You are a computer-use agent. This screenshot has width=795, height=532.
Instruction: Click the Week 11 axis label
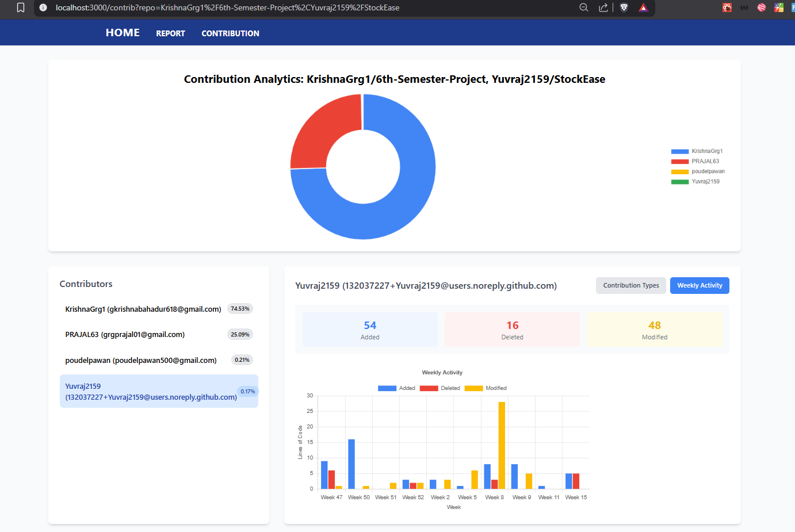549,497
